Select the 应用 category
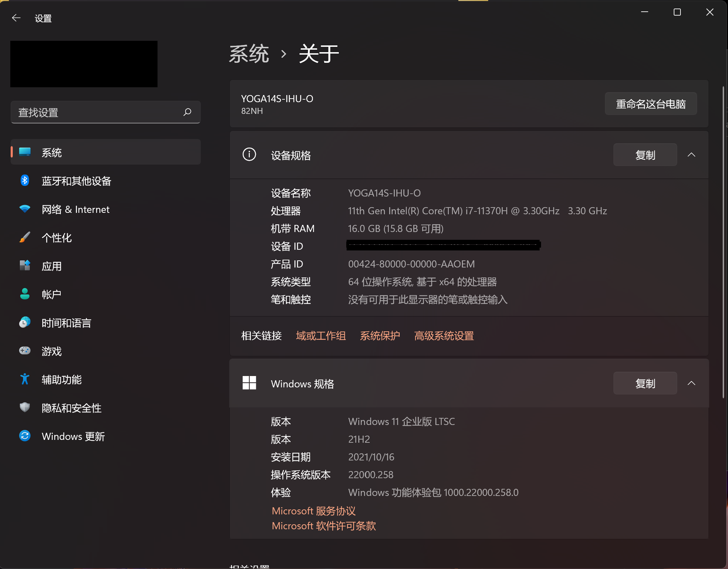Image resolution: width=728 pixels, height=569 pixels. 106,266
